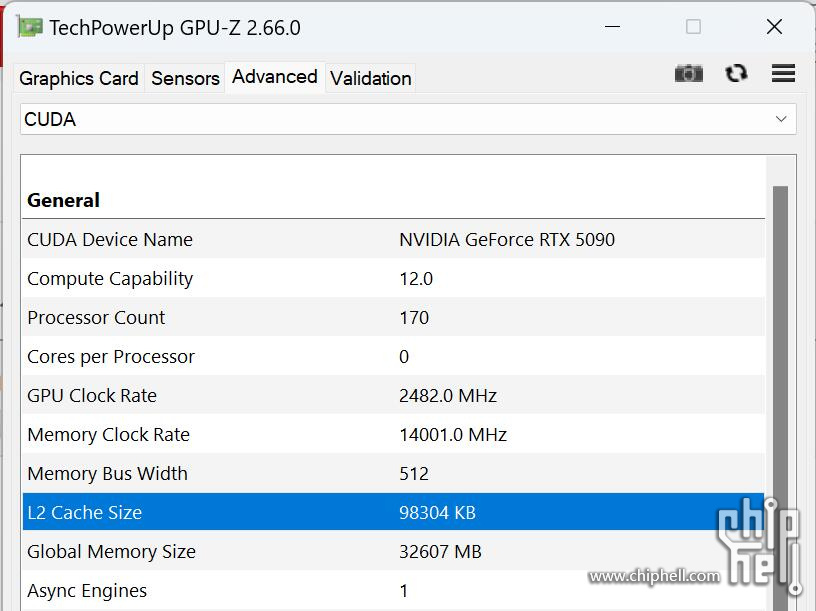Open the CUDA category dropdown
Image resolution: width=816 pixels, height=611 pixels.
coord(408,119)
